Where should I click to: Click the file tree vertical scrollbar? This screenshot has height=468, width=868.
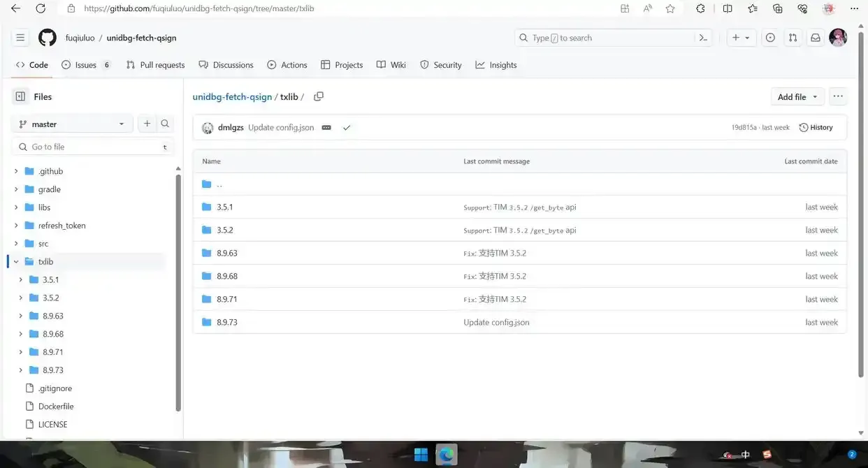178,293
